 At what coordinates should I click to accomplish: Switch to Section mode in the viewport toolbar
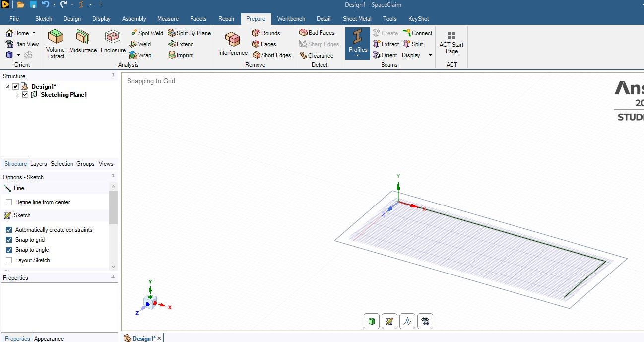click(x=407, y=321)
